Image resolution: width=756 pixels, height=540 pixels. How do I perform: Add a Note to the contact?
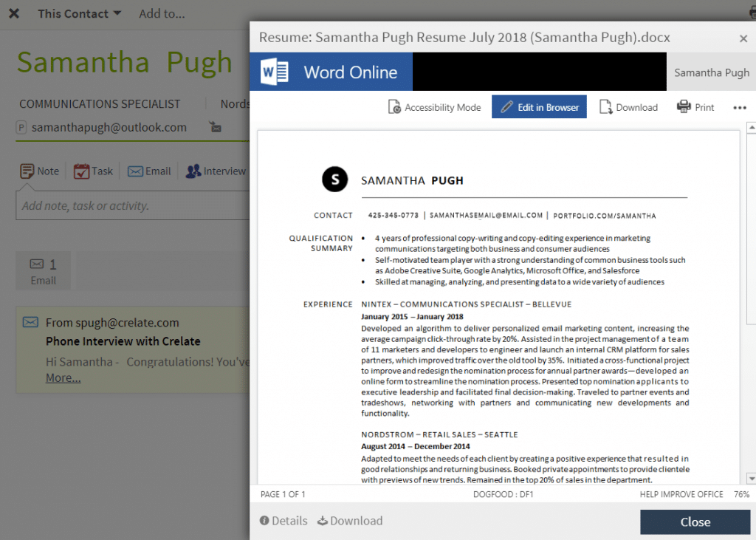pos(40,171)
